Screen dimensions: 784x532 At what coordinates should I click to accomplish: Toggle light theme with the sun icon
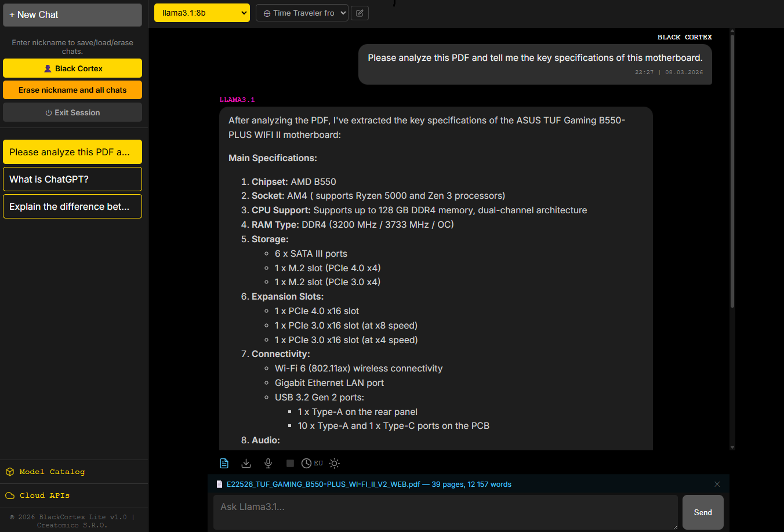(x=334, y=463)
